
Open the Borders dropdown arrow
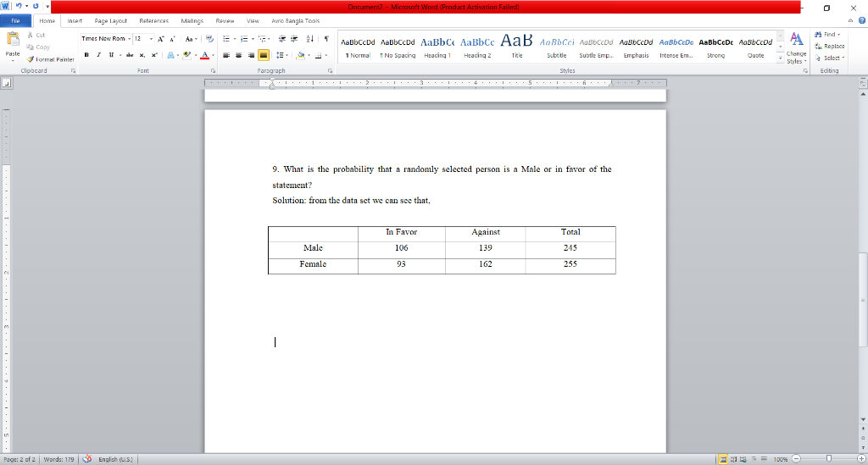325,55
